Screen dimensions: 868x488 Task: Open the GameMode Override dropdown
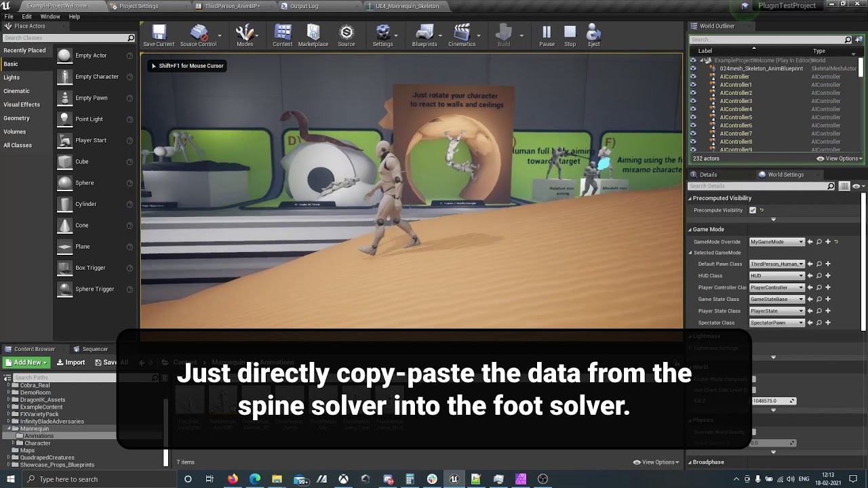(776, 242)
